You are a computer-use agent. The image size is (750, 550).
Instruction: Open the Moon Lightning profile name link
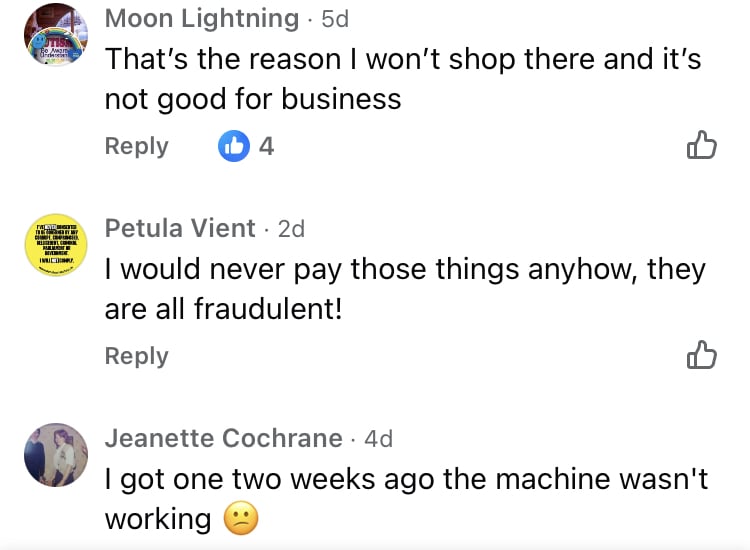(x=202, y=19)
